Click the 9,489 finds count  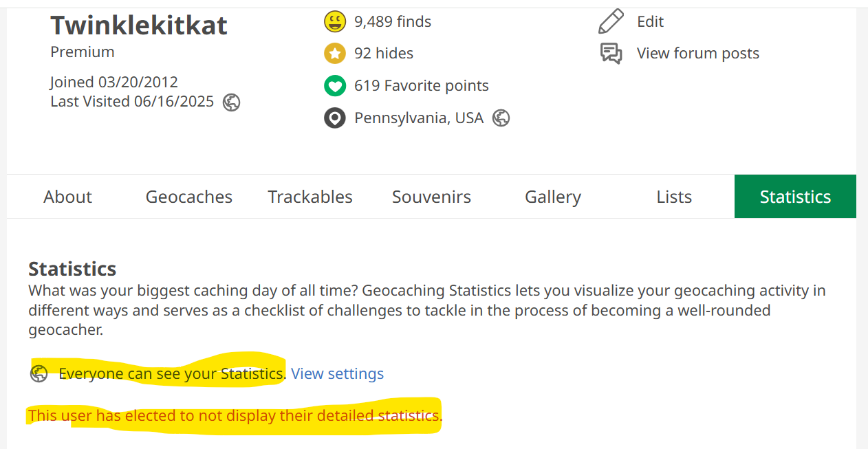393,22
